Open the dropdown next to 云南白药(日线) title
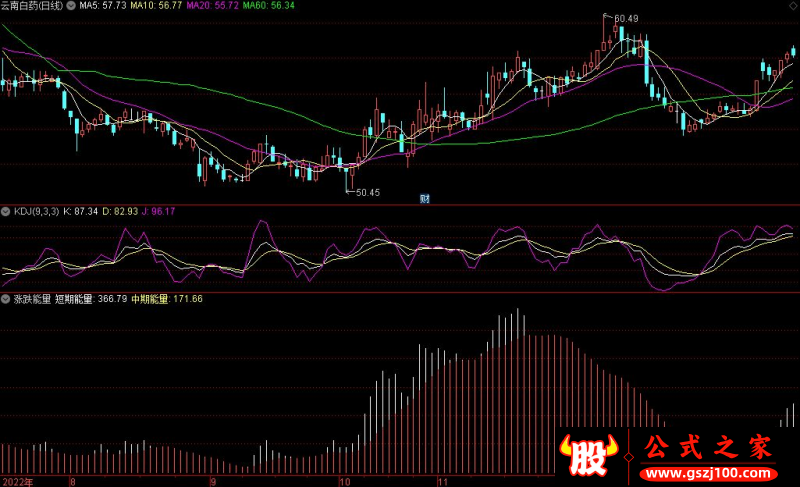 (69, 6)
